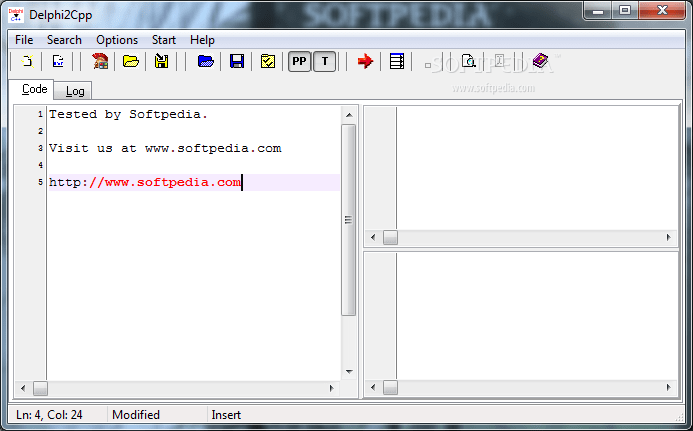Click the New file toolbar icon
Viewport: 693px width, 431px height.
28,61
